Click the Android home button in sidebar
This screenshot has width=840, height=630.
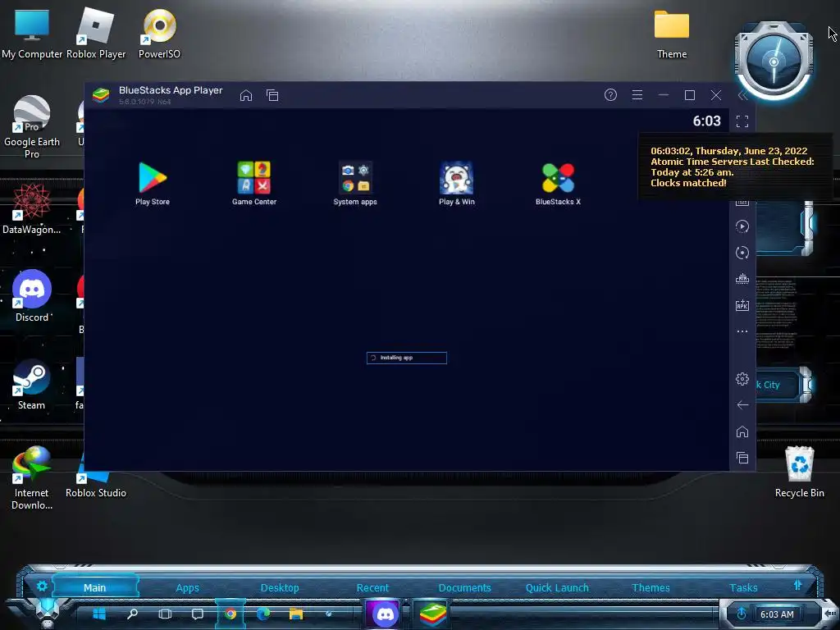click(x=742, y=431)
